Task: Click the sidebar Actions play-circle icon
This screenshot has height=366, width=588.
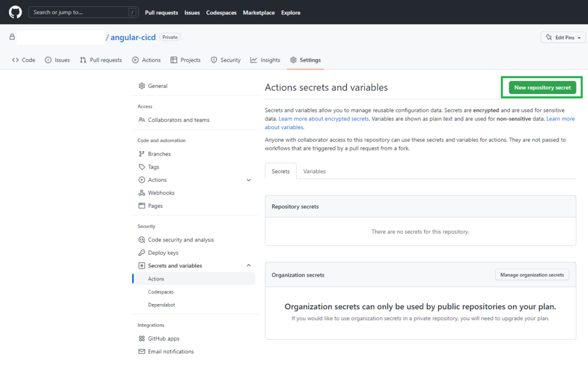Action: tap(142, 180)
